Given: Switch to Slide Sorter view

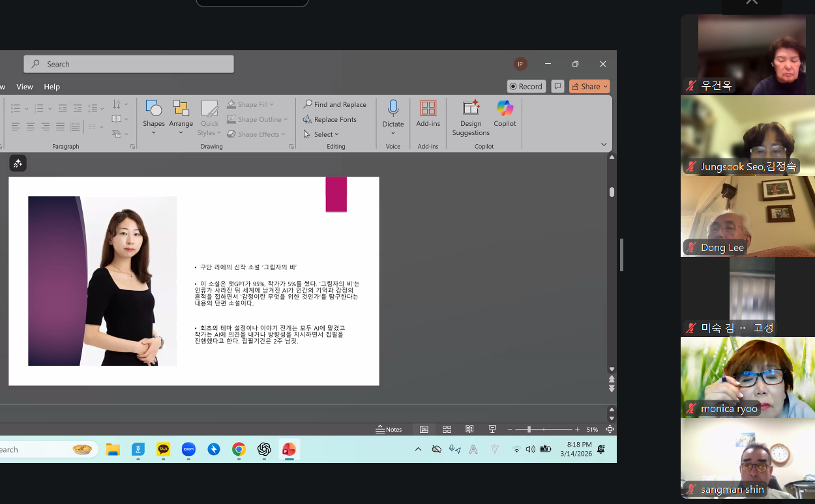Looking at the screenshot, I should click(x=447, y=429).
